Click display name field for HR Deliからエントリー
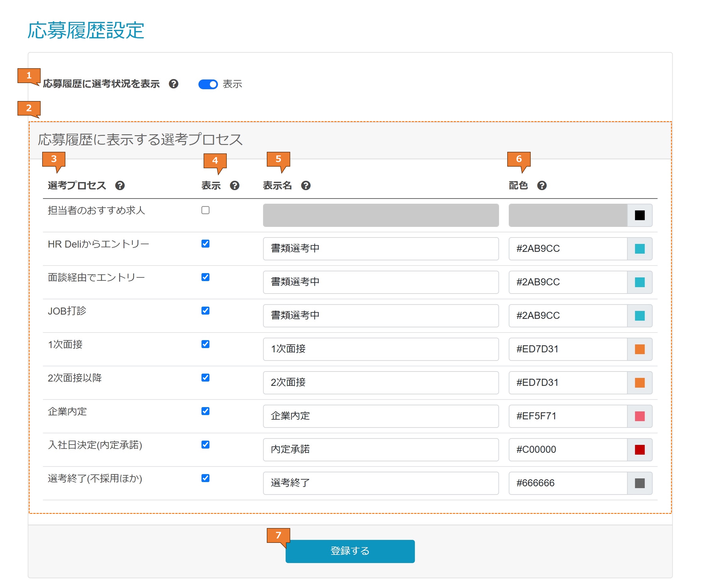Image resolution: width=702 pixels, height=588 pixels. 381,249
